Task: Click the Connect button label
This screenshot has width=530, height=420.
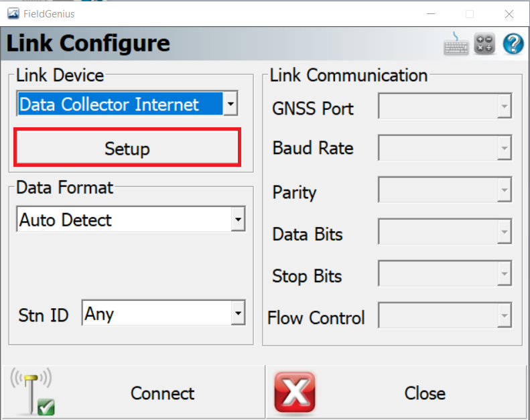Action: 162,393
